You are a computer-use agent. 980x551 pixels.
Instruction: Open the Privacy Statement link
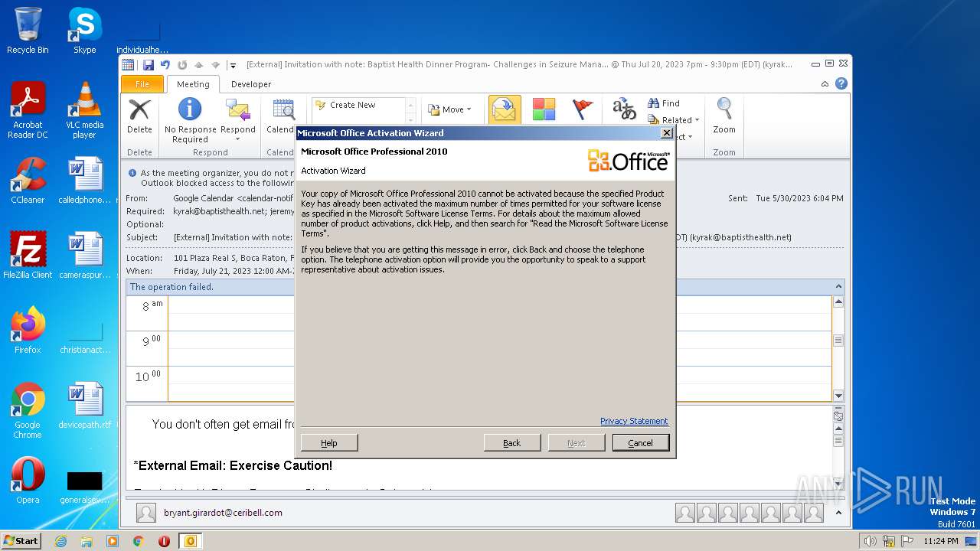[x=634, y=421]
